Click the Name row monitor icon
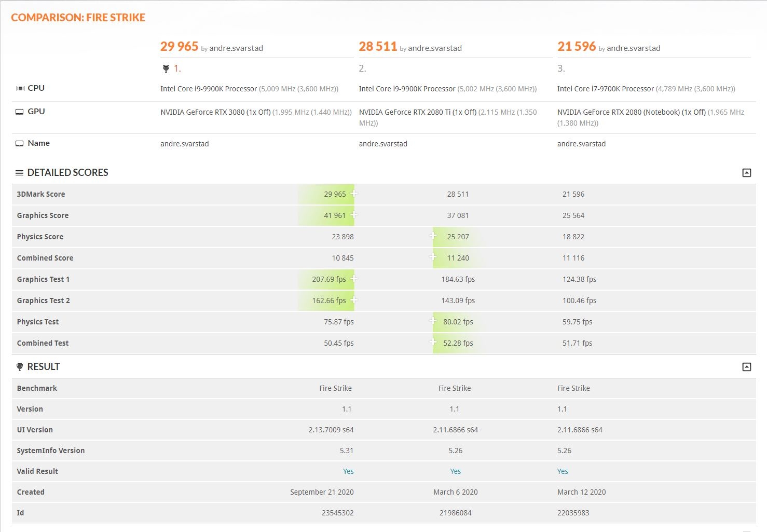The width and height of the screenshot is (767, 532). [20, 143]
